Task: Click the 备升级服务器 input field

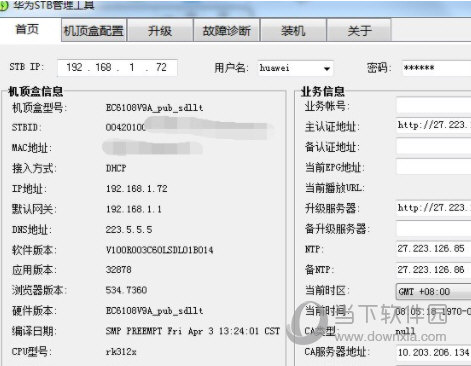Action: 434,229
